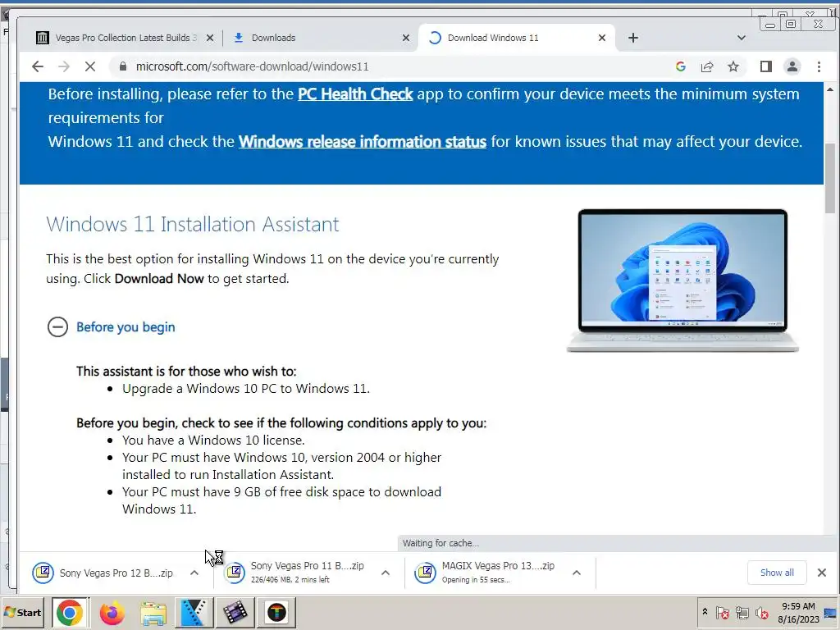
Task: Click the muted volume tray icon
Action: click(x=762, y=612)
